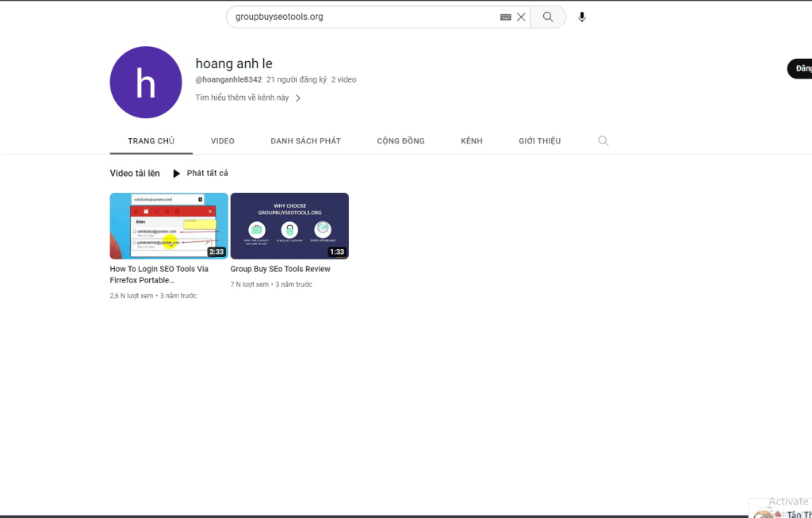Click the 3:33 duration badge
The height and width of the screenshot is (518, 812).
click(x=216, y=251)
